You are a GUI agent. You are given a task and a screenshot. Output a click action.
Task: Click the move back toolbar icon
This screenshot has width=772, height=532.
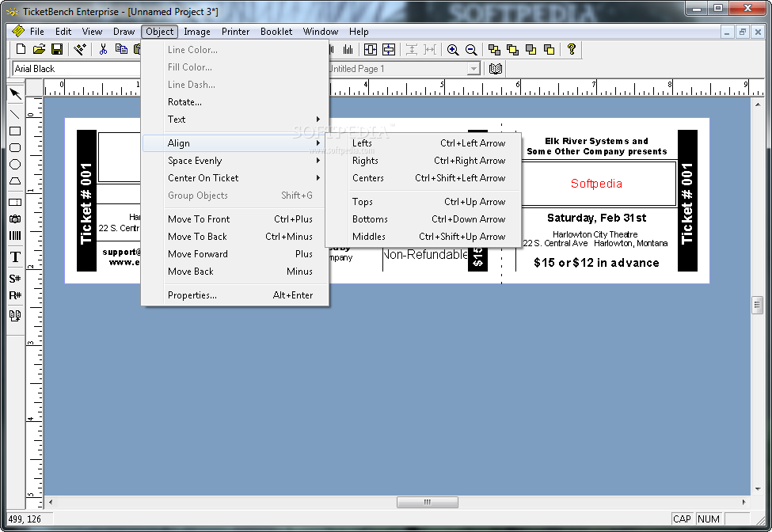click(549, 49)
